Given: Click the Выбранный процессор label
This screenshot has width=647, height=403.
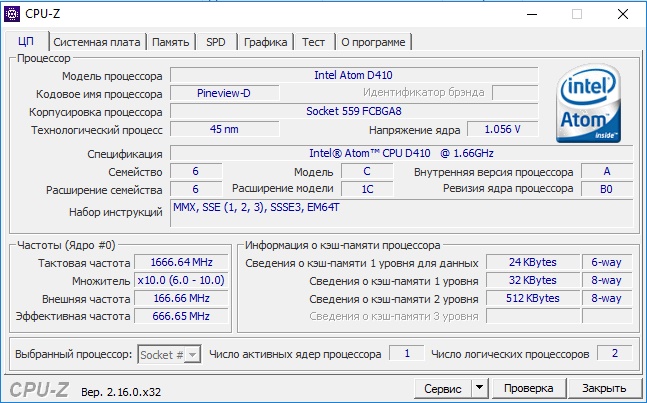Looking at the screenshot, I should coord(73,354).
